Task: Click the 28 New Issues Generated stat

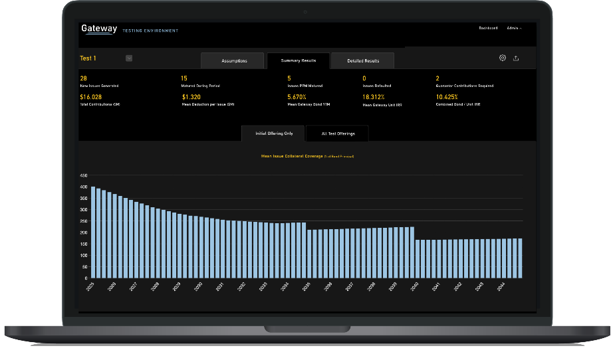Action: click(84, 78)
